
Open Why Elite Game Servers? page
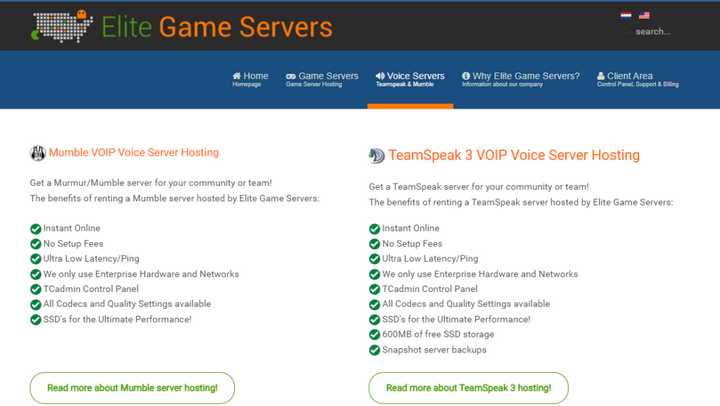pyautogui.click(x=520, y=79)
